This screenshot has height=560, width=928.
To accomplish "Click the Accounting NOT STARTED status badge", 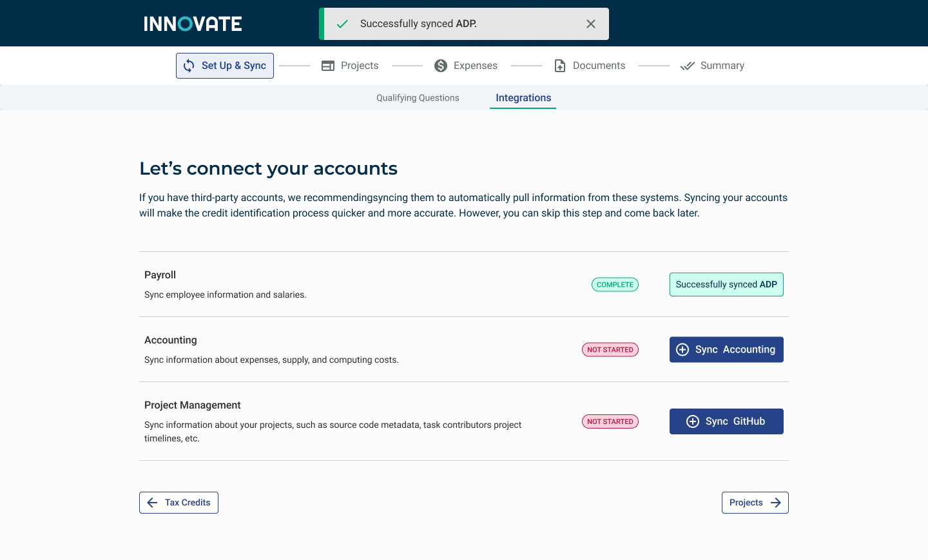I will coord(610,349).
